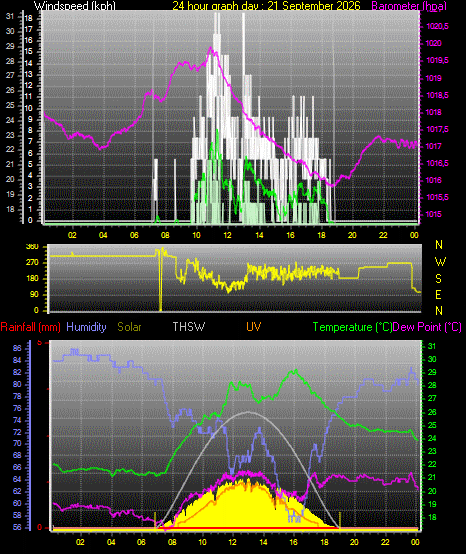The image size is (466, 554).
Task: Click the '270' wind direction axis value
Action: pyautogui.click(x=33, y=263)
